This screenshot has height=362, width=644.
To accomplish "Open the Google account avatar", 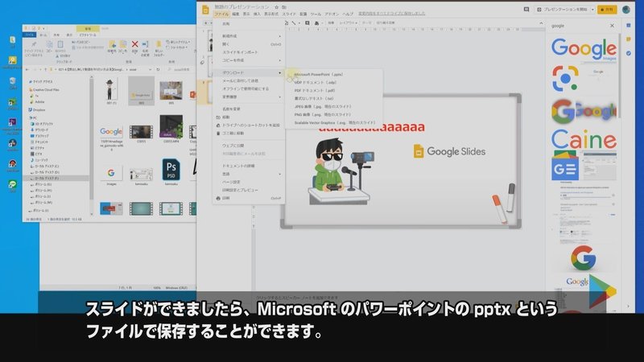I will coord(626,10).
